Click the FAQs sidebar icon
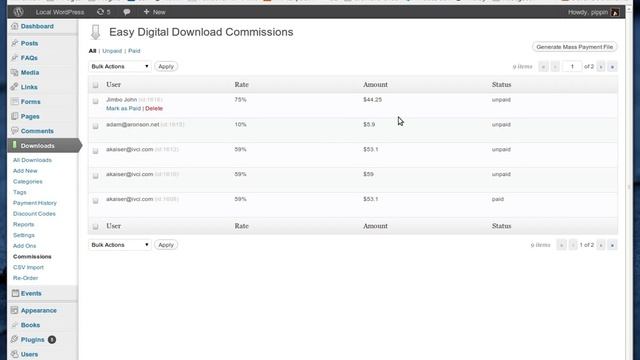The width and height of the screenshot is (640, 360). [x=15, y=58]
